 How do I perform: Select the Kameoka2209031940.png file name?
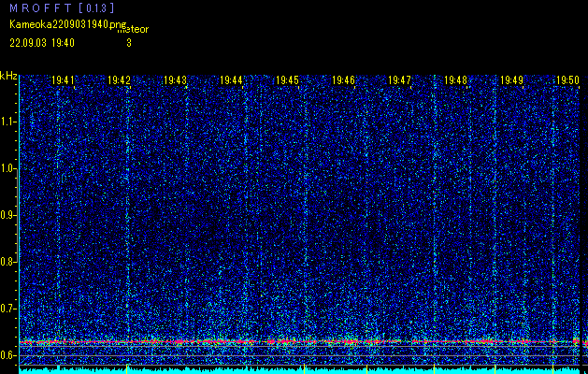tap(68, 24)
